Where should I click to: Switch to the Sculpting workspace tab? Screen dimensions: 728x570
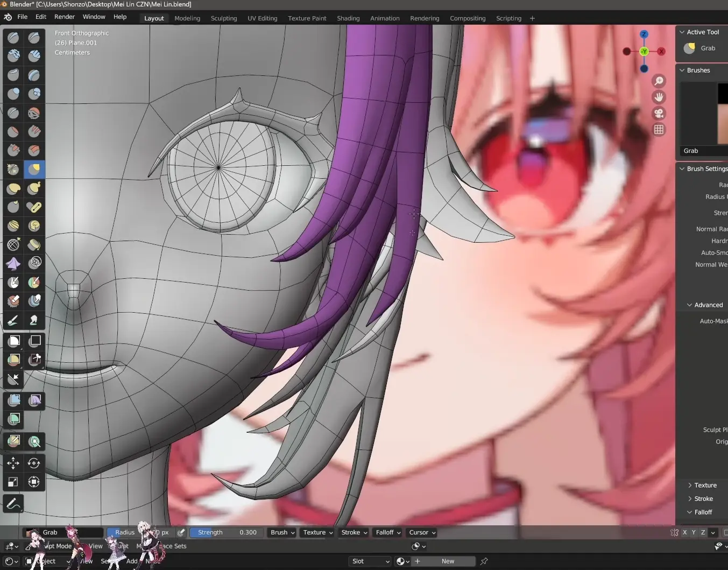coord(224,18)
